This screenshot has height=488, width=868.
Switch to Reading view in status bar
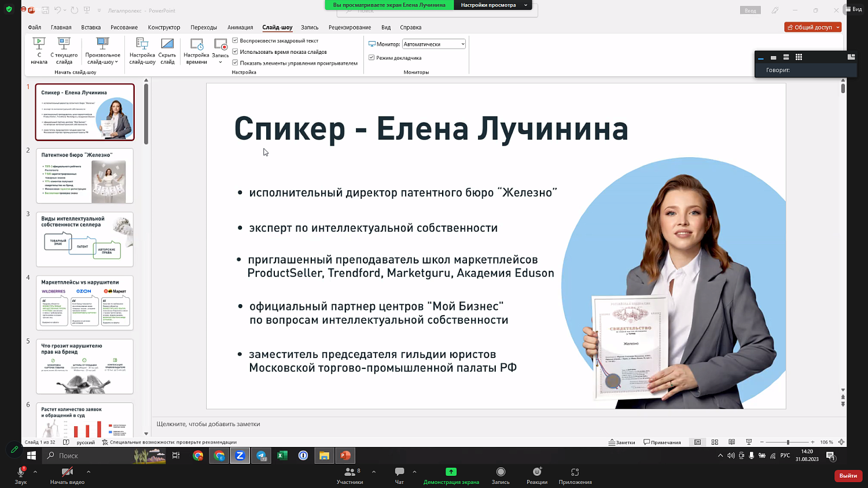[x=731, y=442]
